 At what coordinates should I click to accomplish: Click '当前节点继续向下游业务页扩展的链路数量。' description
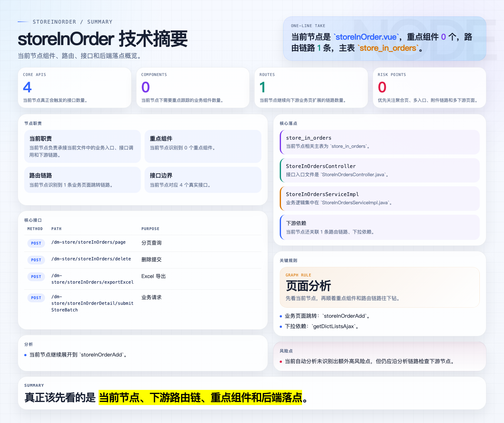point(303,100)
